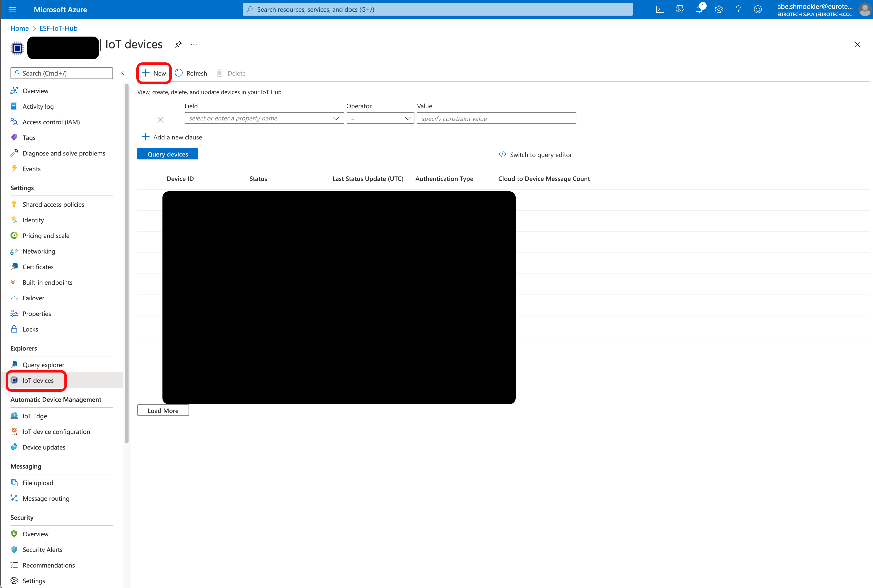Open the more options ellipsis menu

(194, 44)
